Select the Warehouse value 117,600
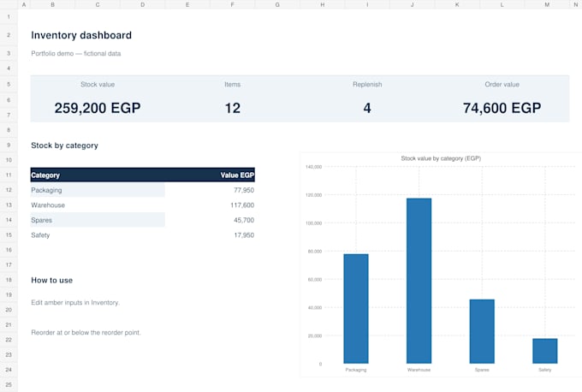The image size is (582, 392). [242, 205]
